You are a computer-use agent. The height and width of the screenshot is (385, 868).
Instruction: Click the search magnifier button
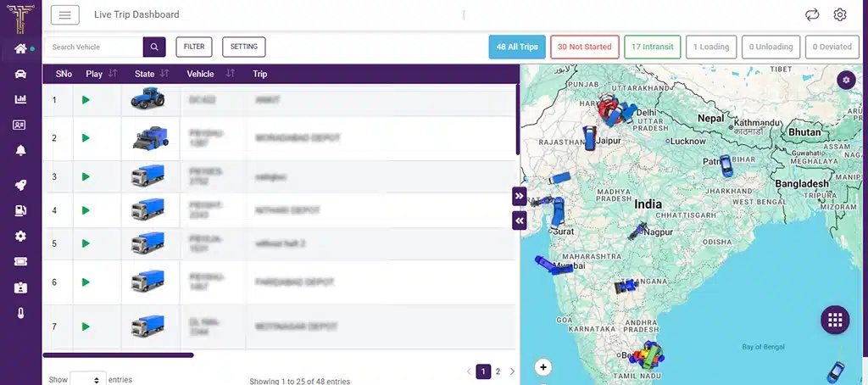pos(154,47)
